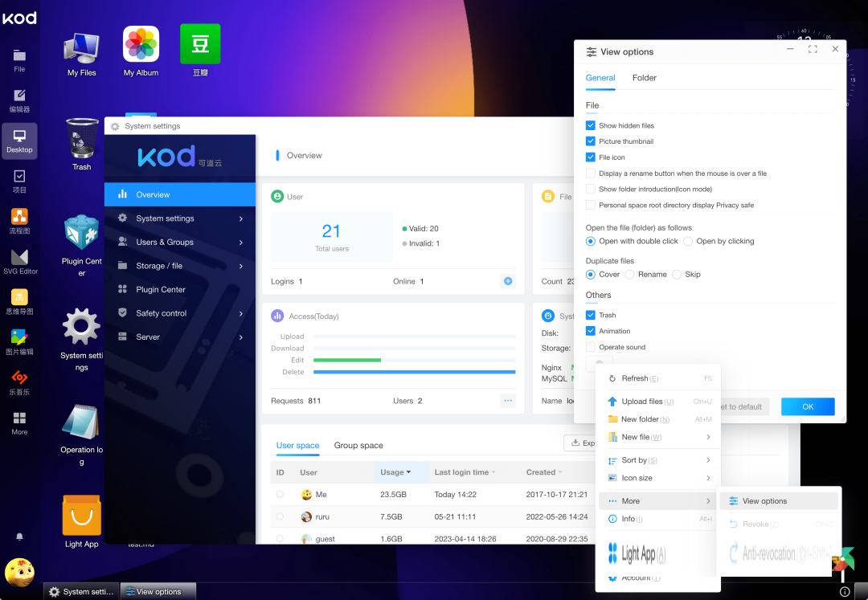Image resolution: width=868 pixels, height=600 pixels.
Task: Open Plugin Center desktop icon
Action: point(82,245)
